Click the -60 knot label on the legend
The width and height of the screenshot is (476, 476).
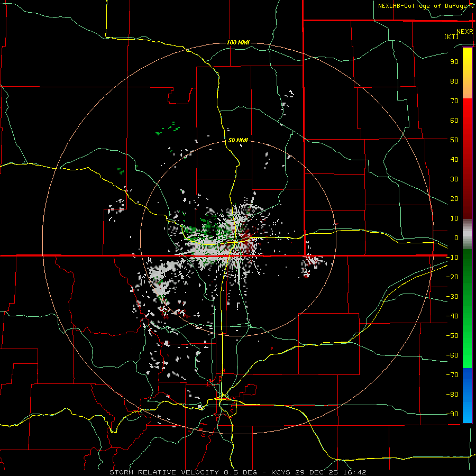[452, 355]
